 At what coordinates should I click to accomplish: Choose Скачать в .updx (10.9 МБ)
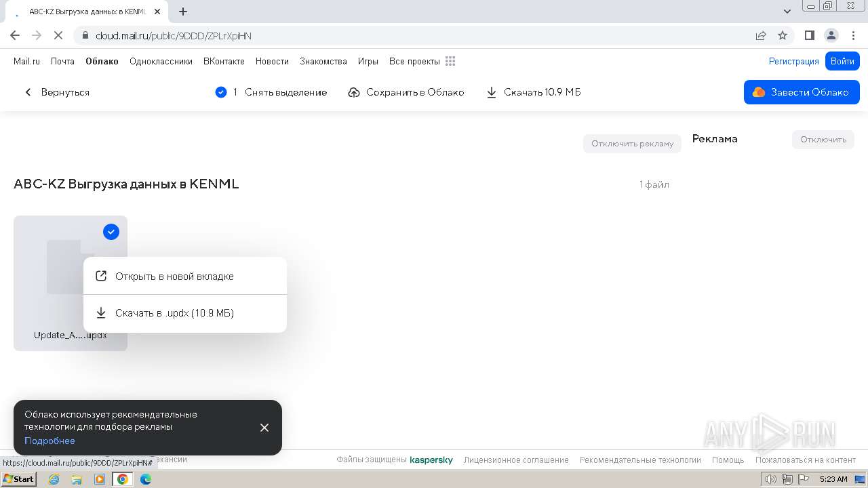click(185, 313)
